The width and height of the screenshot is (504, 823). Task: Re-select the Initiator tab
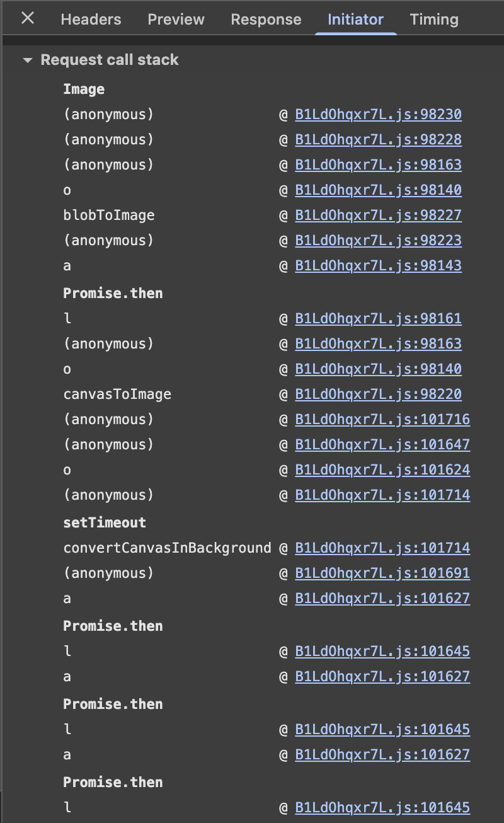tap(355, 20)
